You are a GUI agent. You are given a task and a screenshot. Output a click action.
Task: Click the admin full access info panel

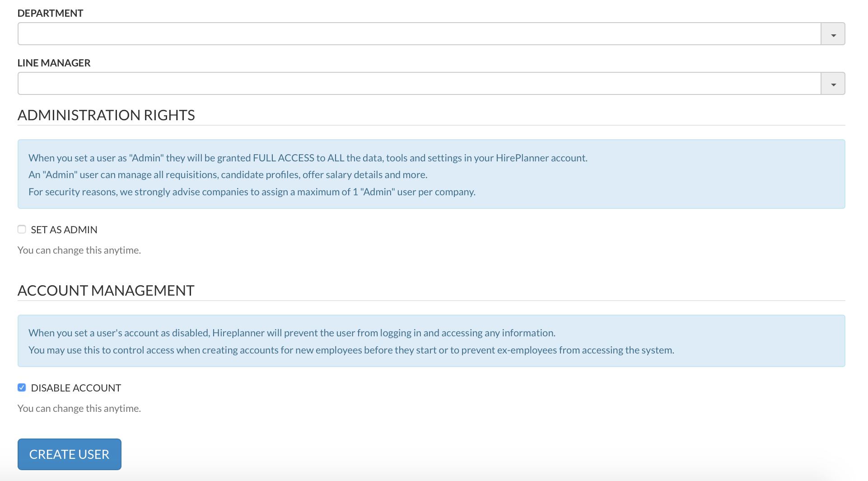click(431, 174)
